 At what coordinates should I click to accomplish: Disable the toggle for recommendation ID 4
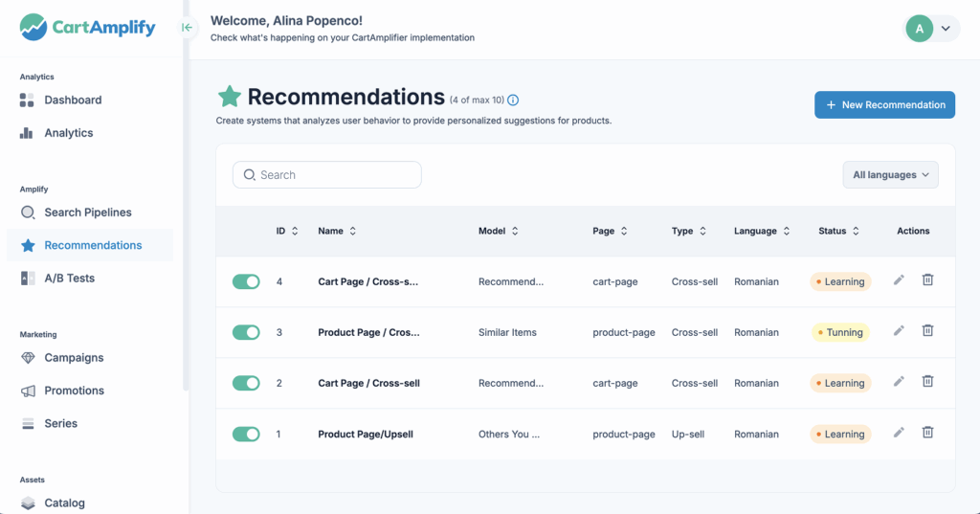pos(246,281)
